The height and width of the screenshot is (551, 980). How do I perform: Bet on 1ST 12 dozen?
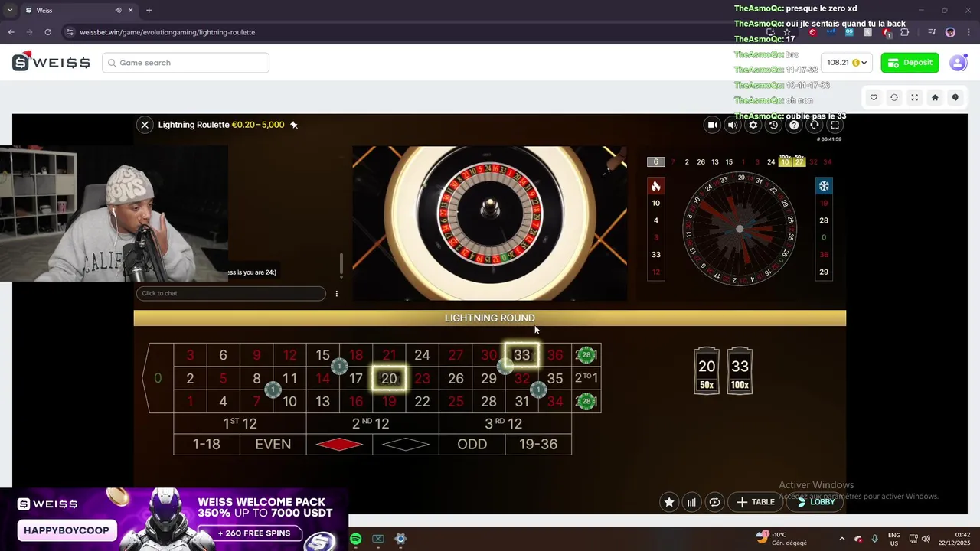pyautogui.click(x=240, y=423)
